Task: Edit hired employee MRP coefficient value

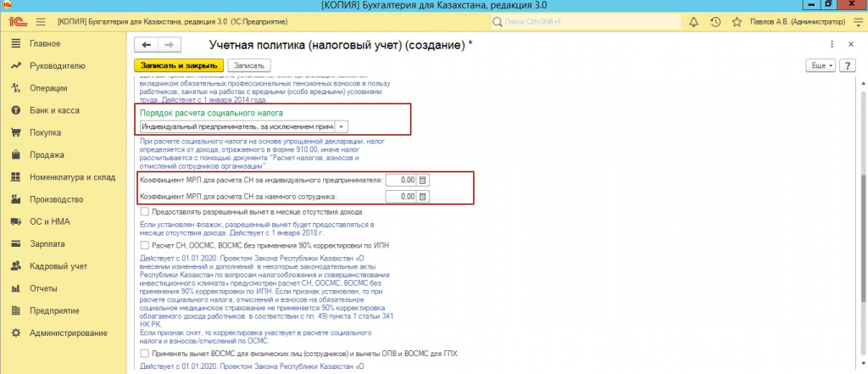Action: 401,197
